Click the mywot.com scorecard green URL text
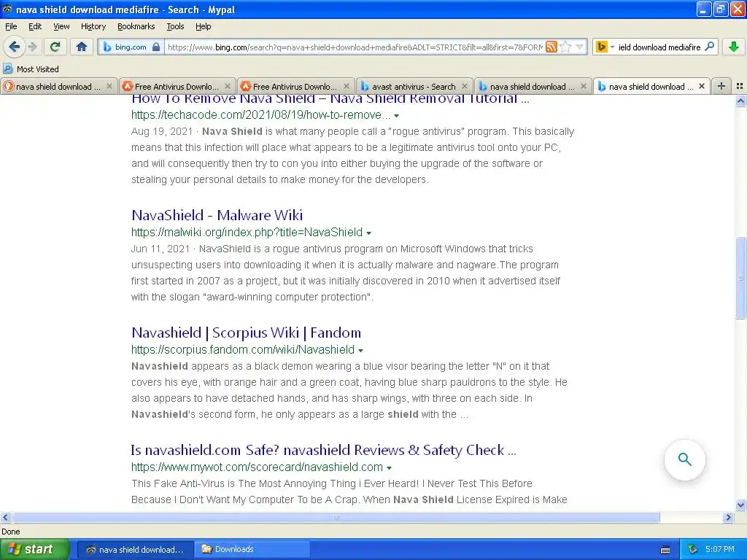This screenshot has height=560, width=747. click(x=258, y=467)
